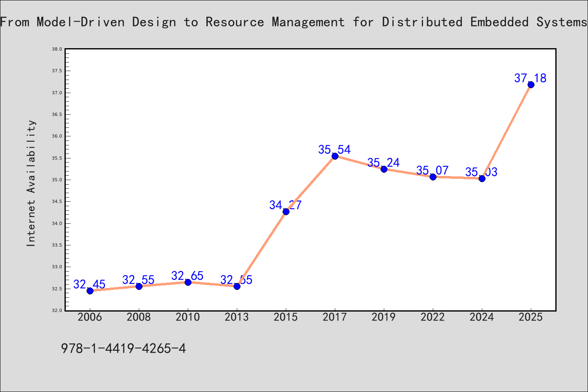Click the 37.0 y-axis tick label

coord(57,93)
